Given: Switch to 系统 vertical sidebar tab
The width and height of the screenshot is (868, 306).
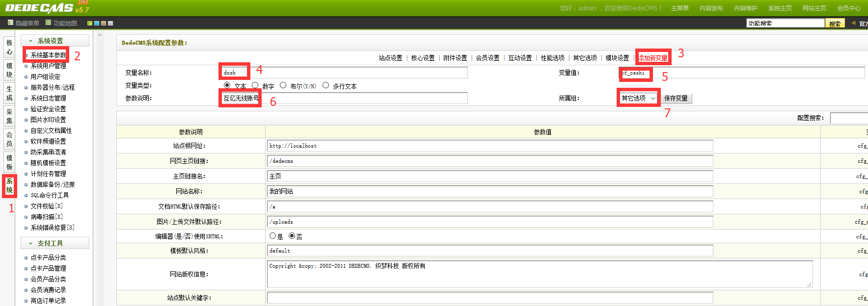Looking at the screenshot, I should pyautogui.click(x=9, y=186).
